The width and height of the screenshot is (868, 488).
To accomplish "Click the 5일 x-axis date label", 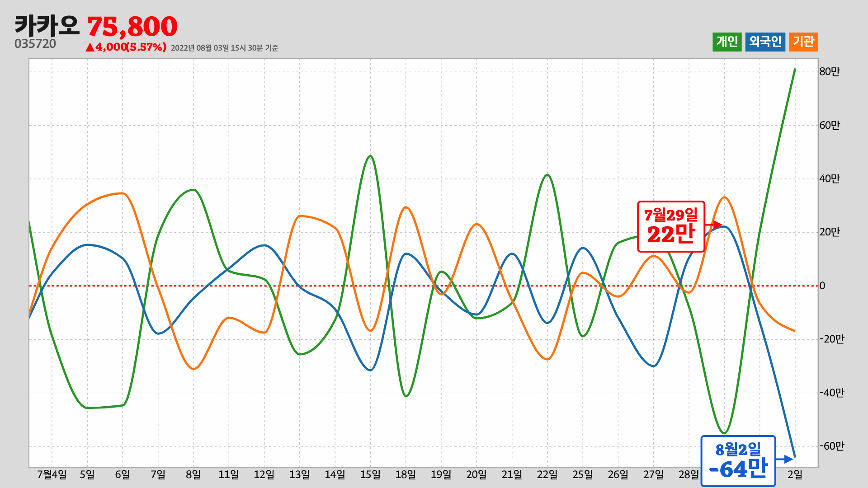I will pyautogui.click(x=87, y=474).
